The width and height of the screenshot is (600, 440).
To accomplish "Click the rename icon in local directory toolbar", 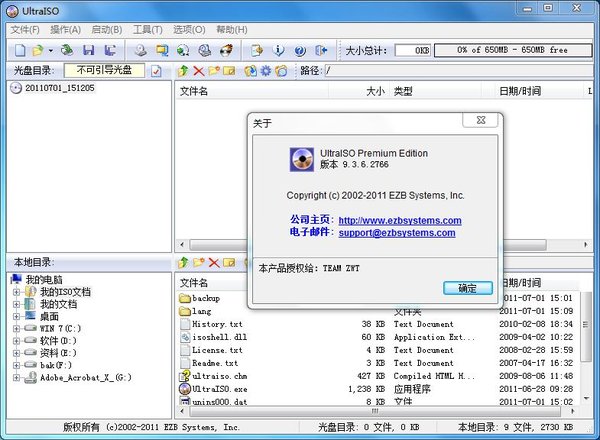I will pyautogui.click(x=229, y=262).
